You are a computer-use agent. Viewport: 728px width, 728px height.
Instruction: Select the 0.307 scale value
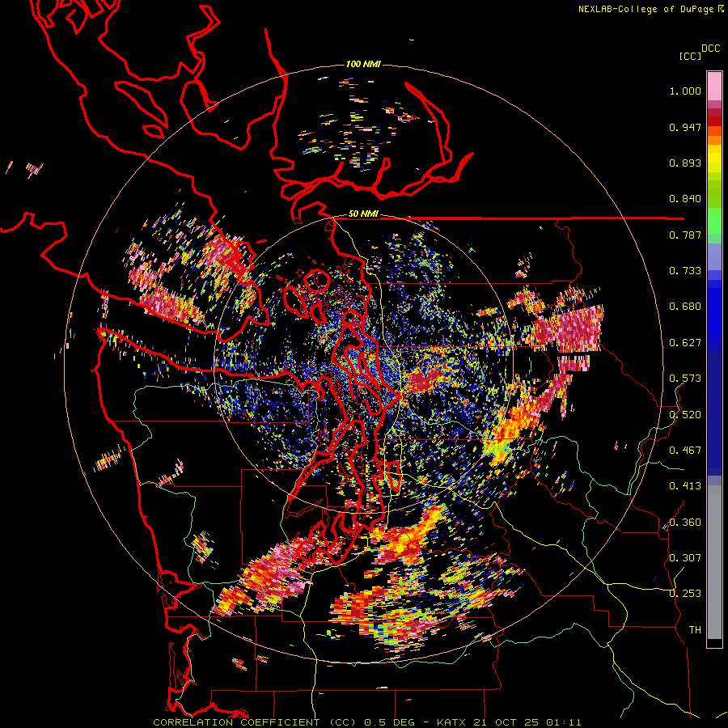pos(685,557)
